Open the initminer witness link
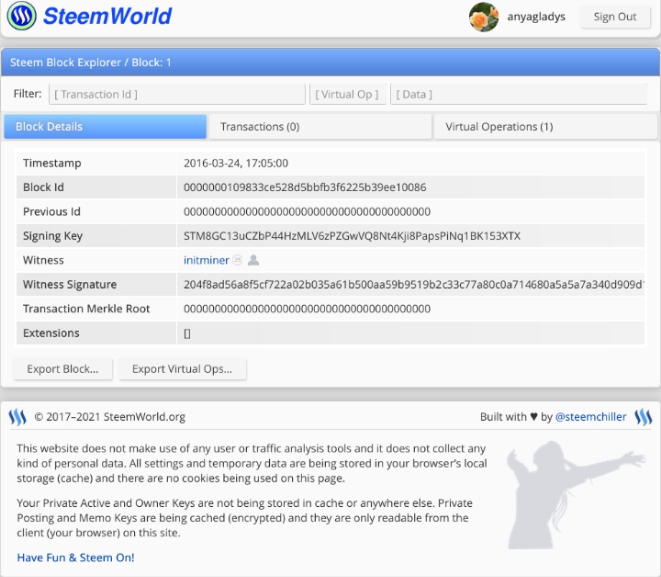 tap(206, 260)
